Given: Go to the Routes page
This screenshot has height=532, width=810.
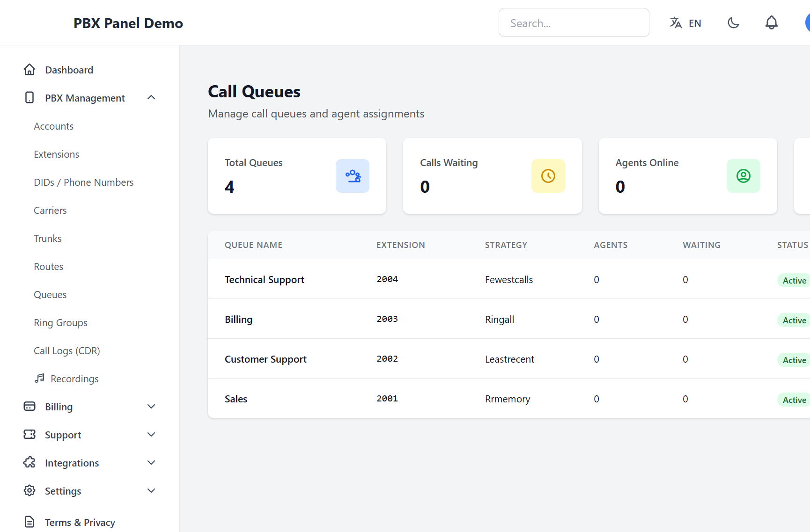Looking at the screenshot, I should (x=48, y=267).
